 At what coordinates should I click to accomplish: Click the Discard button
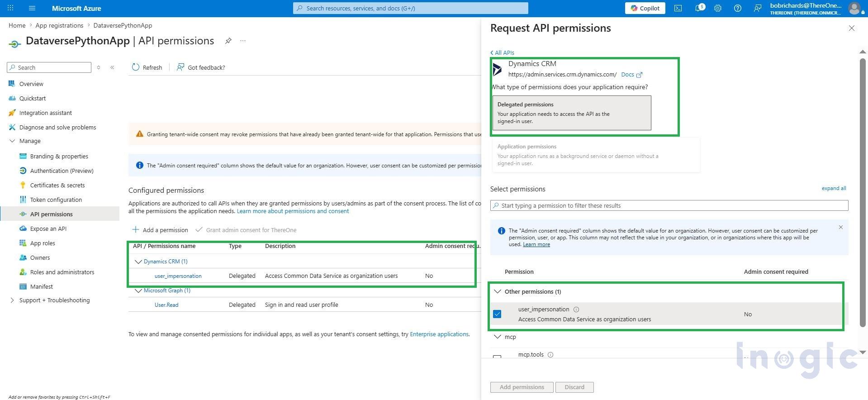(574, 387)
